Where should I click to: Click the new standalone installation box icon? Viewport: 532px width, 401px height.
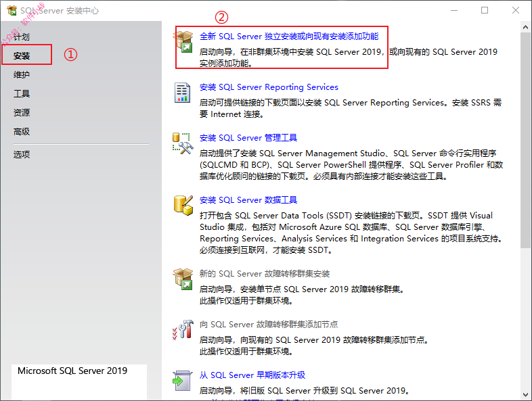click(x=183, y=41)
